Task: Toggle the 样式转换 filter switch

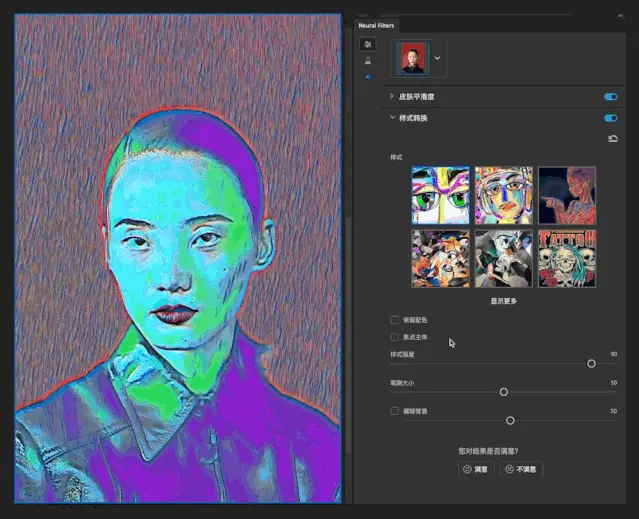Action: click(x=610, y=118)
